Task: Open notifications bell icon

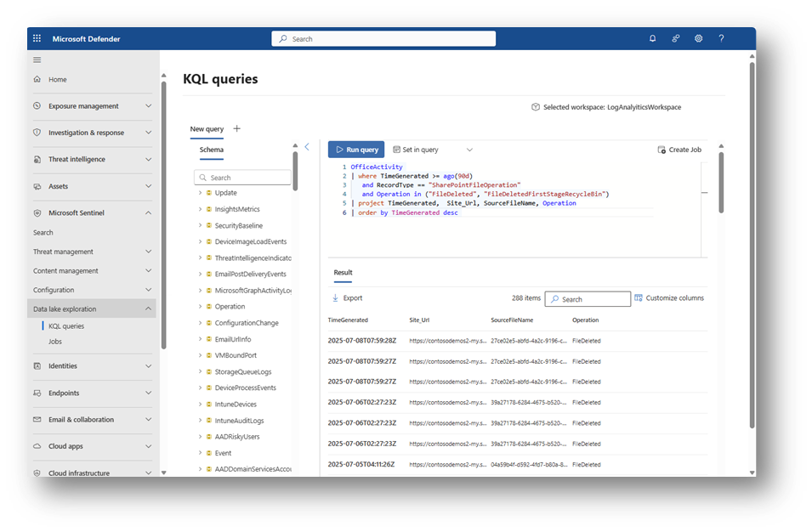Action: (652, 38)
